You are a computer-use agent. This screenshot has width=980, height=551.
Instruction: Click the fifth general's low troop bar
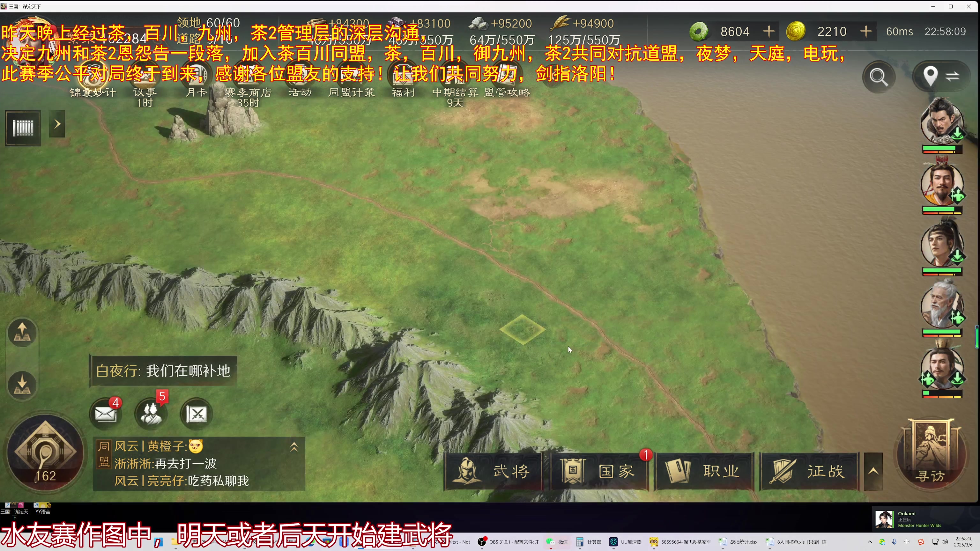[942, 393]
